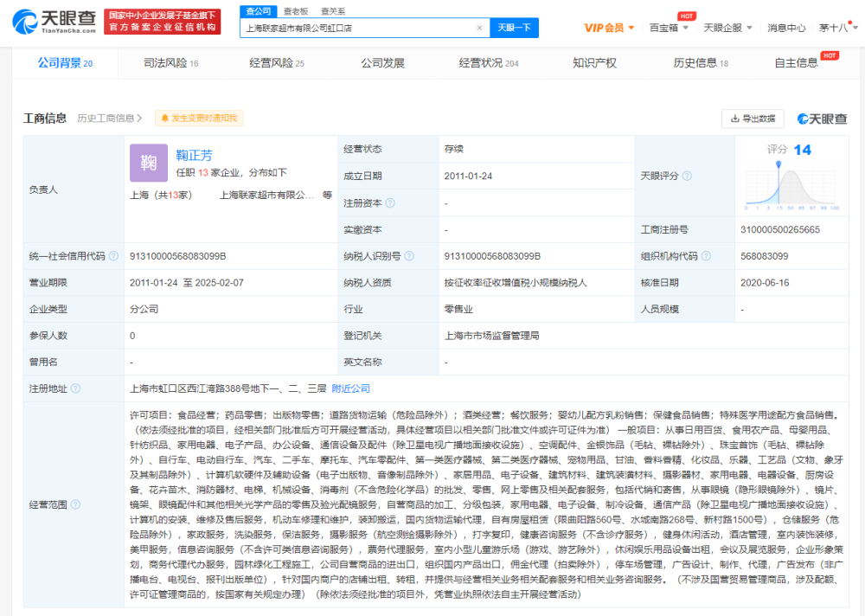Open 鞠正芳 person profile link
Screen dimensions: 865x616
pos(194,155)
